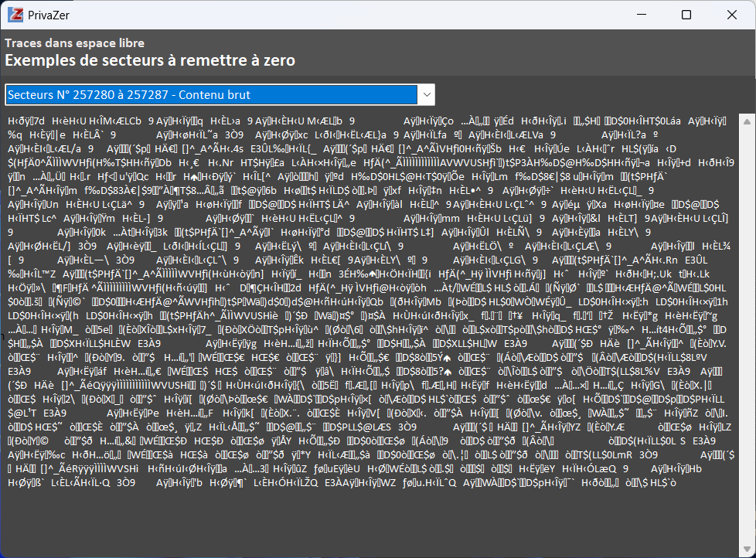The width and height of the screenshot is (756, 558).
Task: Click the word 'zero' in the heading
Action: [x=277, y=60]
